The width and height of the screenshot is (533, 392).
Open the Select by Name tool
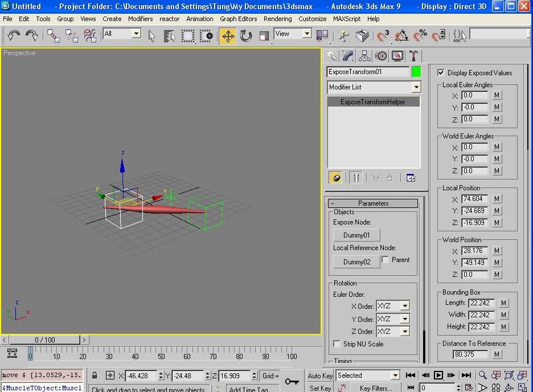169,35
